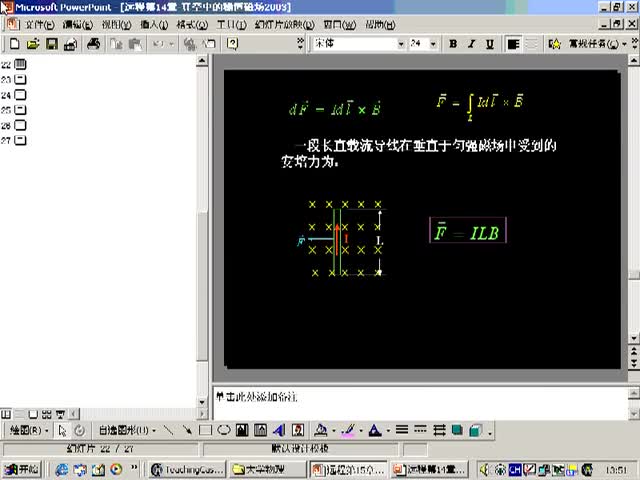The height and width of the screenshot is (480, 640).
Task: Open the 大学物理 folder from taskbar
Action: [267, 470]
